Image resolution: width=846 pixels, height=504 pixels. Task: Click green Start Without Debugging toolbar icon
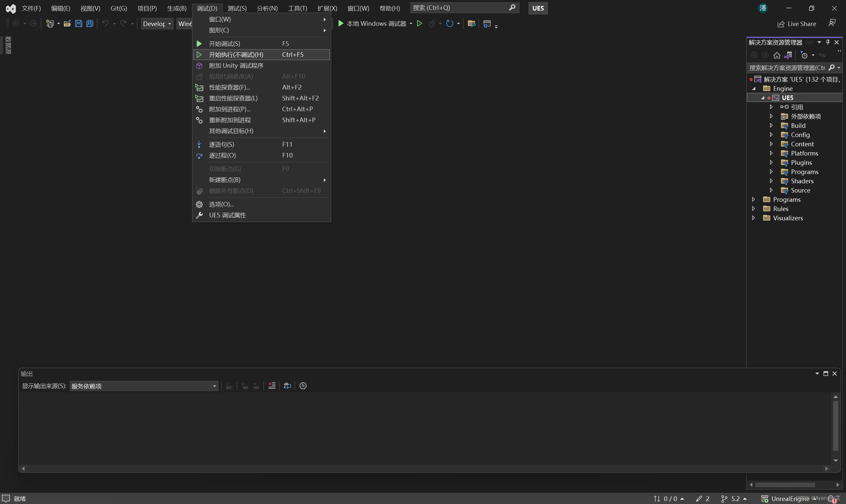point(420,23)
